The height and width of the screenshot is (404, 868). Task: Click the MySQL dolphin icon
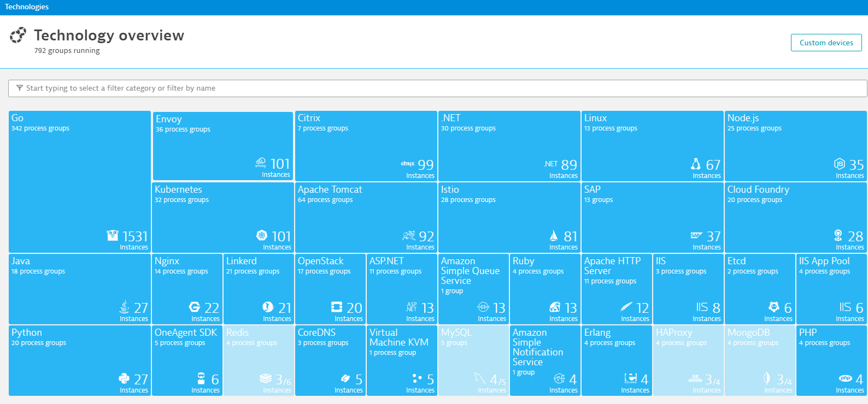[480, 378]
